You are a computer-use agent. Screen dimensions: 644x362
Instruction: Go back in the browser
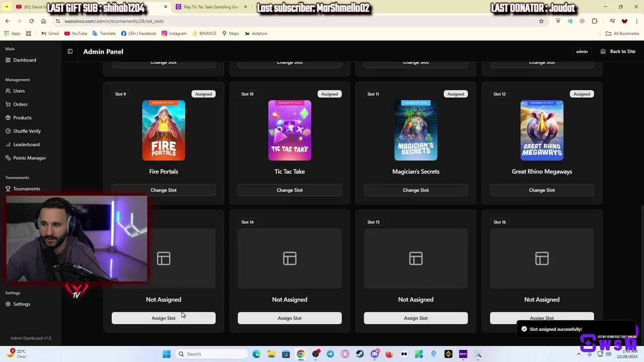pos(7,21)
